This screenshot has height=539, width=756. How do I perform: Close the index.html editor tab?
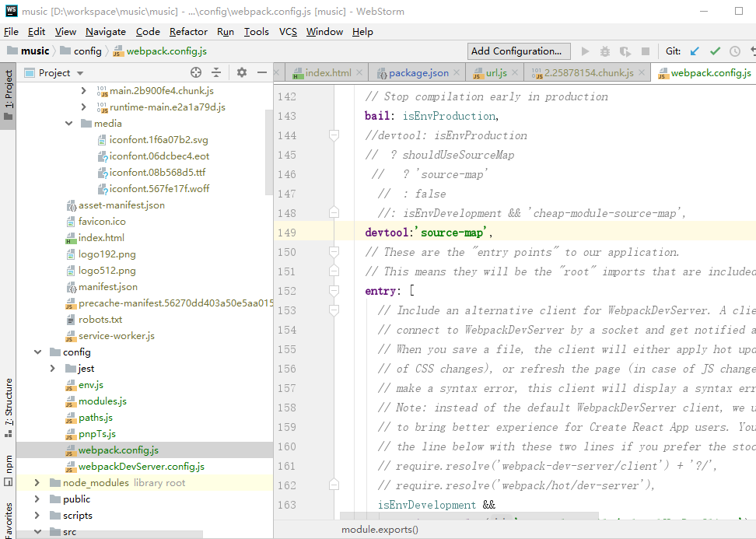[x=359, y=72]
